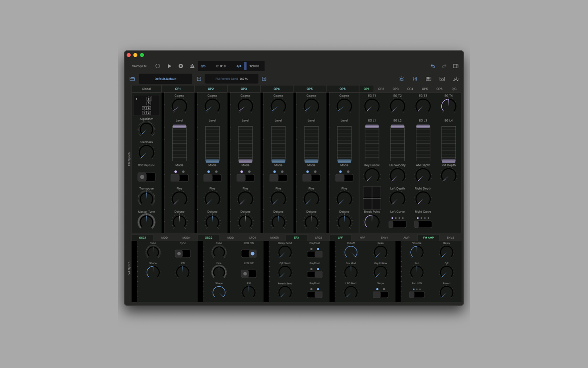Adjust the EG L4 slider
Image resolution: width=588 pixels, height=368 pixels.
(x=448, y=143)
